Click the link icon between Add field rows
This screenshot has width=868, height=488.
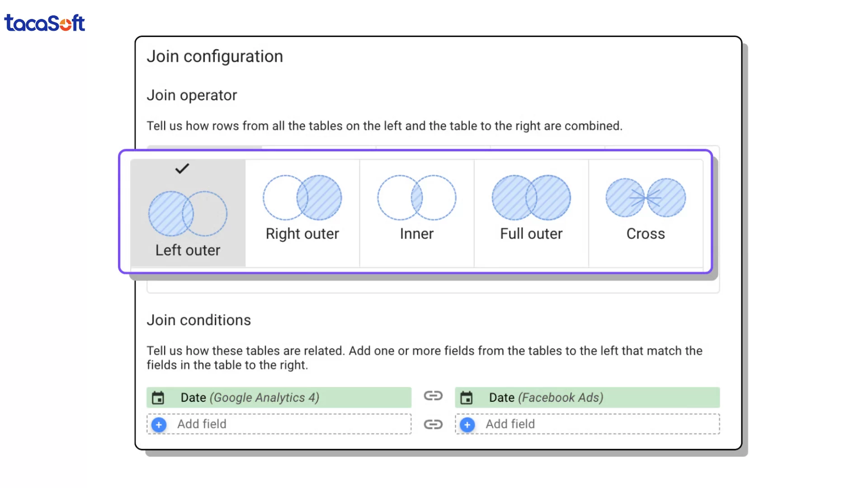point(433,424)
